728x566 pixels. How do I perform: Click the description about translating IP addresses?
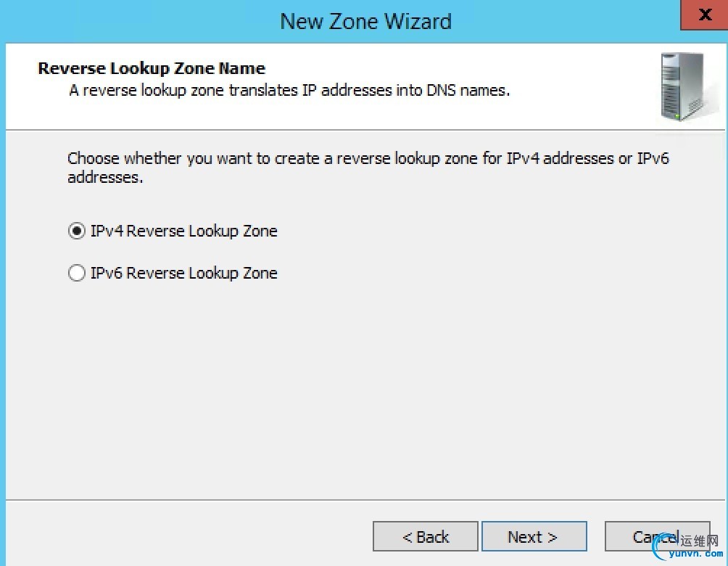(x=289, y=91)
